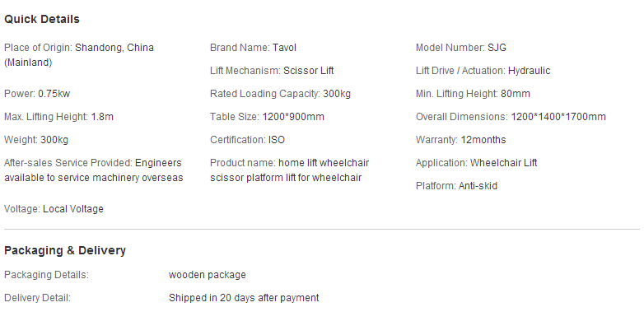This screenshot has width=644, height=321.
Task: Click the Model Number SJG entry
Action: [461, 48]
